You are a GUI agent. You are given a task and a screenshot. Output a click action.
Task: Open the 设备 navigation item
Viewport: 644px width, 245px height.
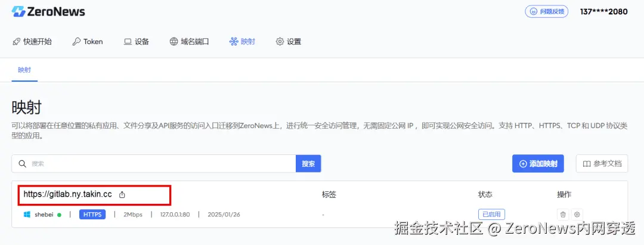pyautogui.click(x=137, y=42)
